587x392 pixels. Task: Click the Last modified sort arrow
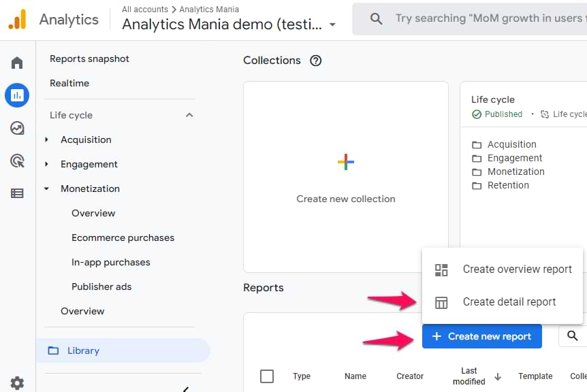pos(498,376)
